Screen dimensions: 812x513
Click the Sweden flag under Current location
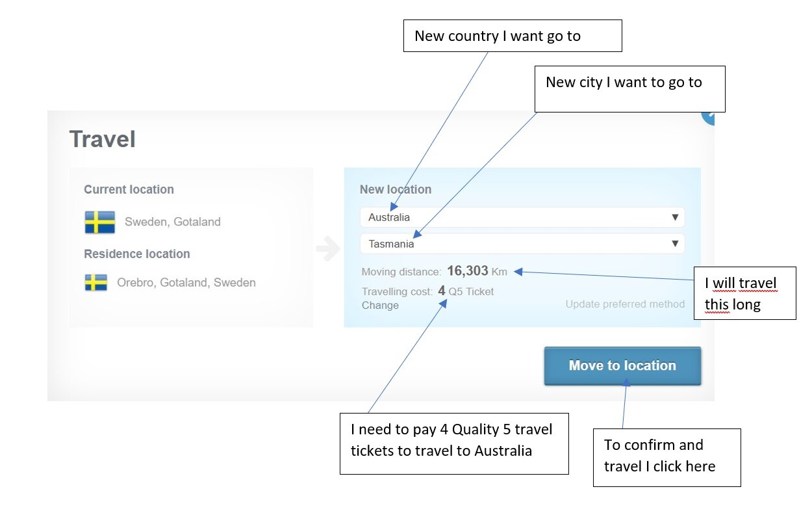[x=99, y=222]
